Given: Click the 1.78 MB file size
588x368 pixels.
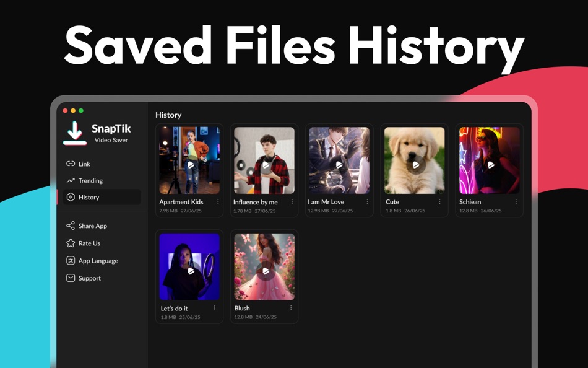Looking at the screenshot, I should click(242, 211).
